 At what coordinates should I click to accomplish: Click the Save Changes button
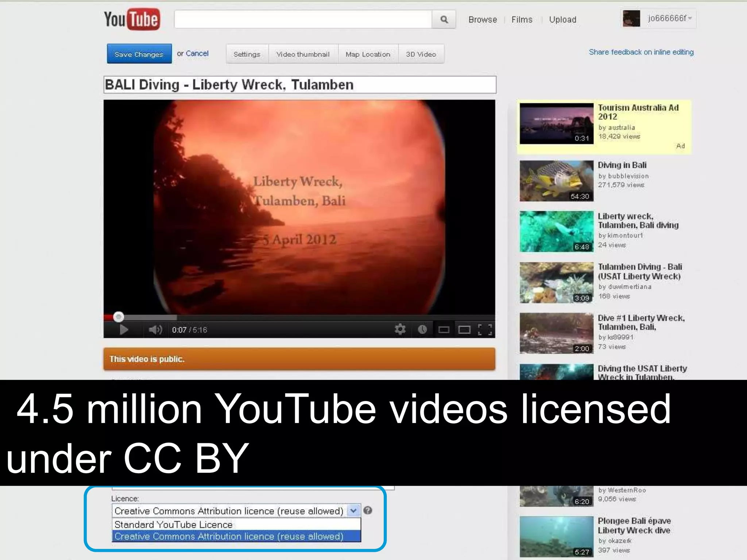pos(139,54)
